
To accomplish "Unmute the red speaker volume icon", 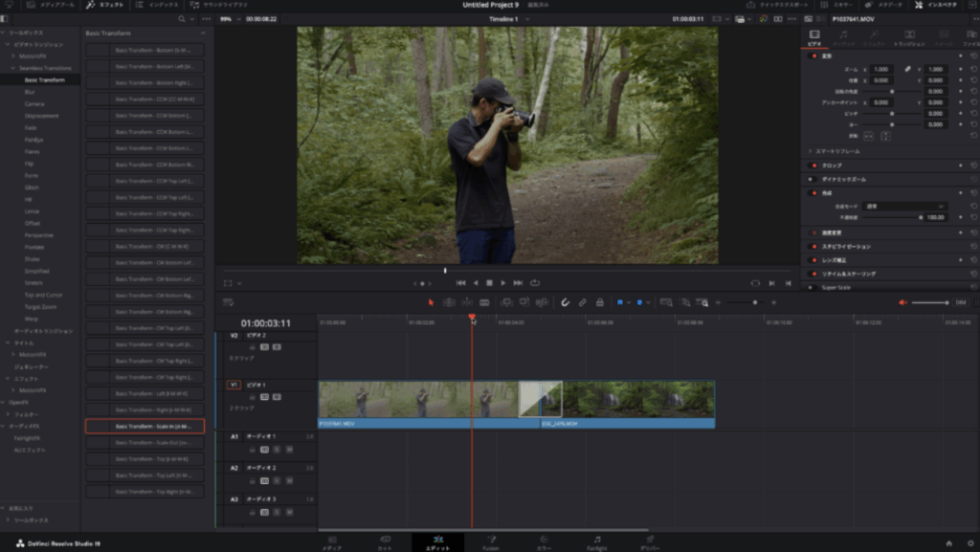I will 902,303.
